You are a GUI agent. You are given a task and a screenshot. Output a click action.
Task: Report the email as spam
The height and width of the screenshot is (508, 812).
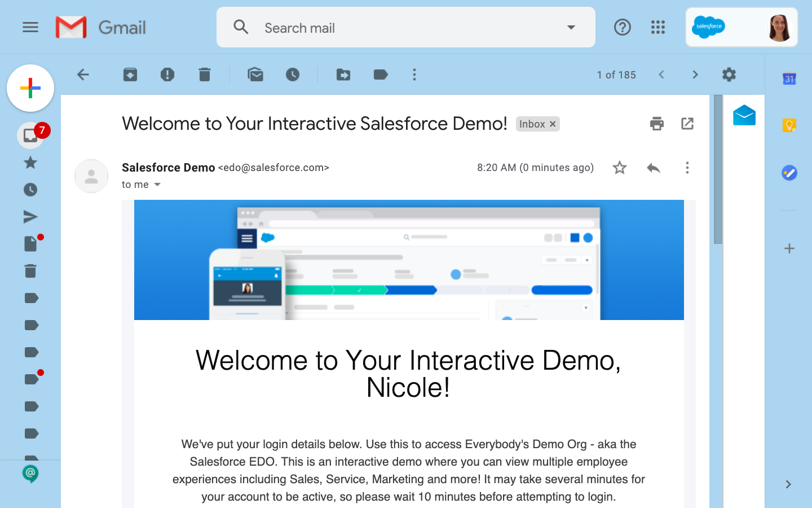tap(167, 74)
